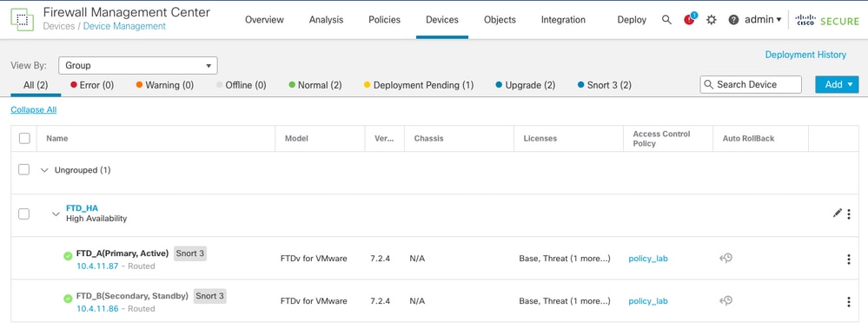Click Snort 3 badge next to FTD_A
868x335 pixels.
click(190, 253)
